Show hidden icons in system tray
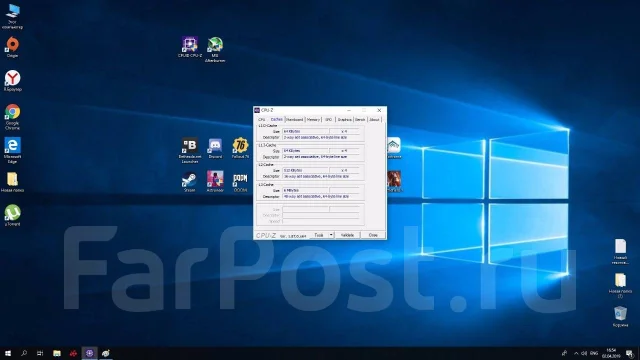Viewport: 640px width, 360px height. coord(576,353)
